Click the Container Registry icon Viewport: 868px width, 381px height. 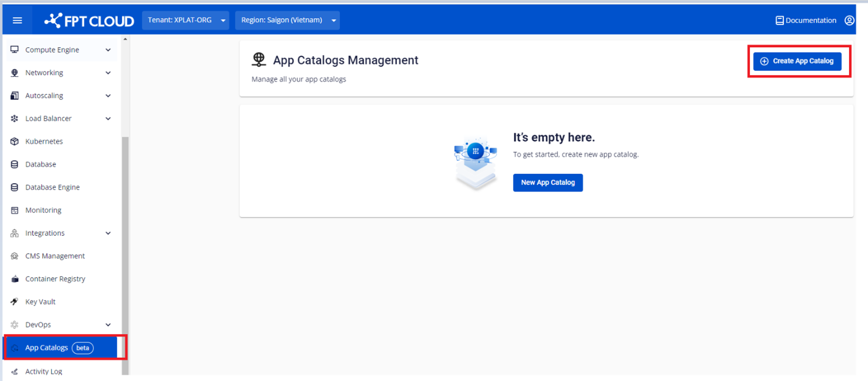pos(15,279)
